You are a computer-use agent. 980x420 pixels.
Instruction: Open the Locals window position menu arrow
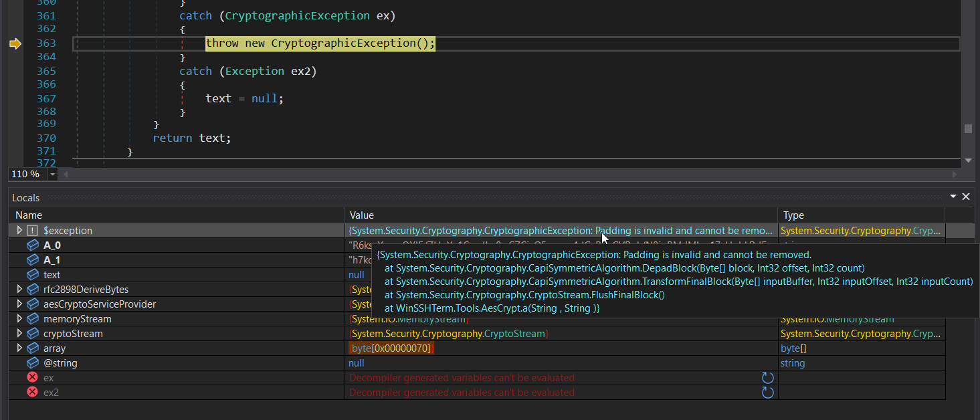point(953,197)
